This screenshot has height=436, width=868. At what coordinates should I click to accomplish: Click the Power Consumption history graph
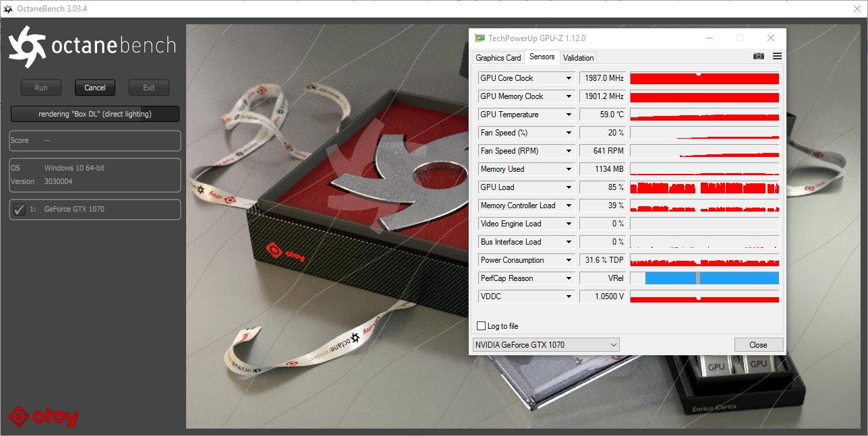coord(705,260)
